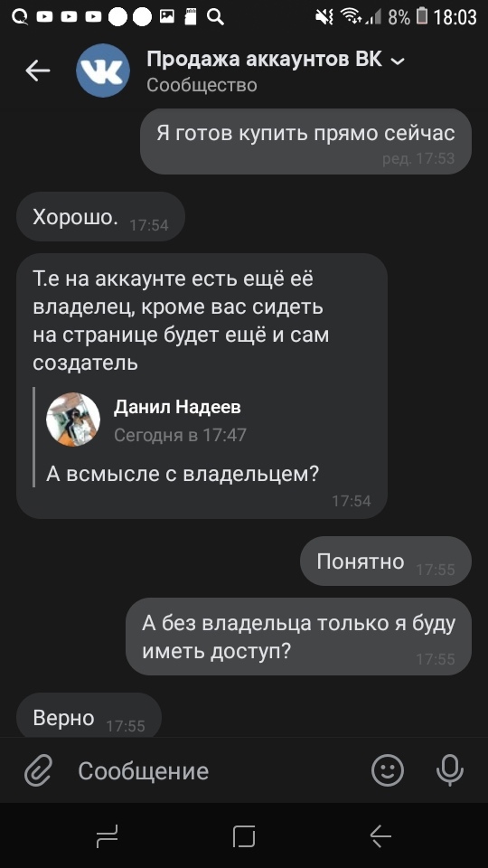488x868 pixels.
Task: Select the Я готов купить прямо сейчас message
Action: [x=305, y=142]
